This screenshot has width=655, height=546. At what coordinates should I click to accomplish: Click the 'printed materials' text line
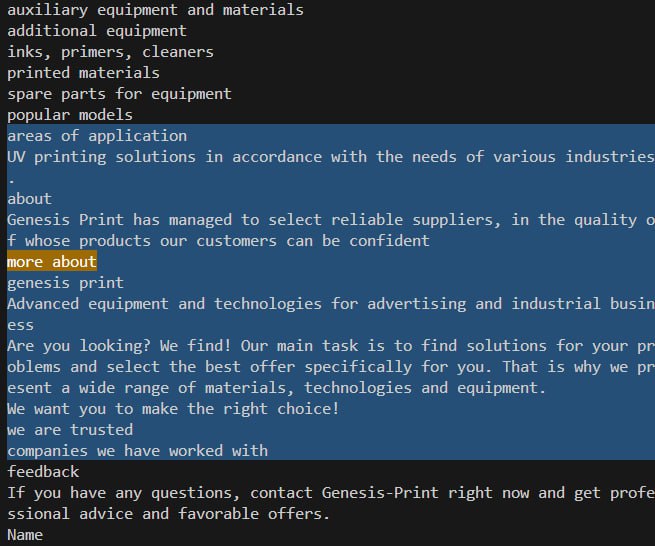click(x=84, y=73)
